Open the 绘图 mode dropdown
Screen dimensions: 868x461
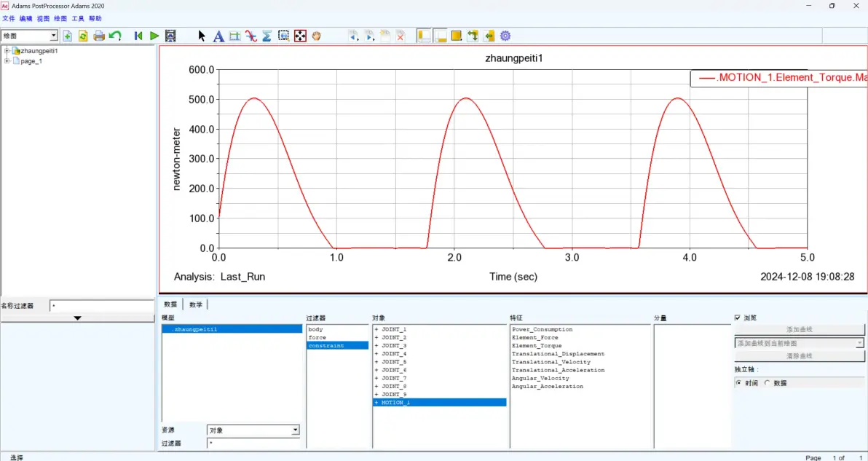click(29, 36)
